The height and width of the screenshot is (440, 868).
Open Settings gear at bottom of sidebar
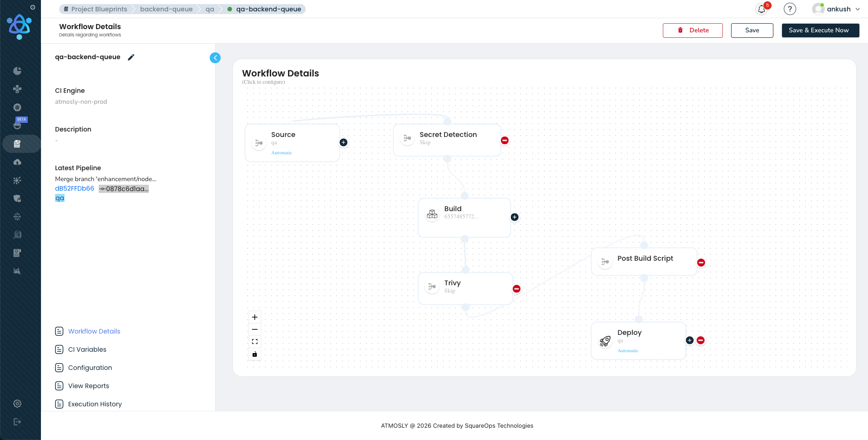pyautogui.click(x=17, y=403)
